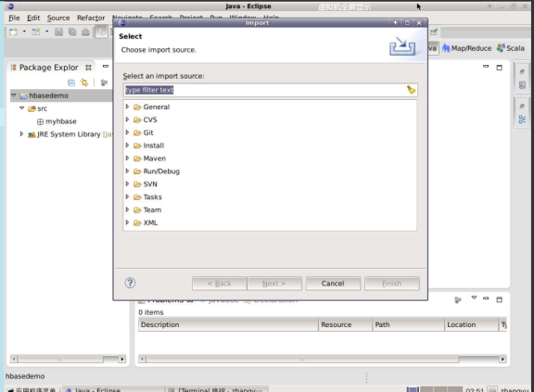The image size is (534, 392).
Task: Click the New Java Package toolbar icon
Action: tap(36, 32)
